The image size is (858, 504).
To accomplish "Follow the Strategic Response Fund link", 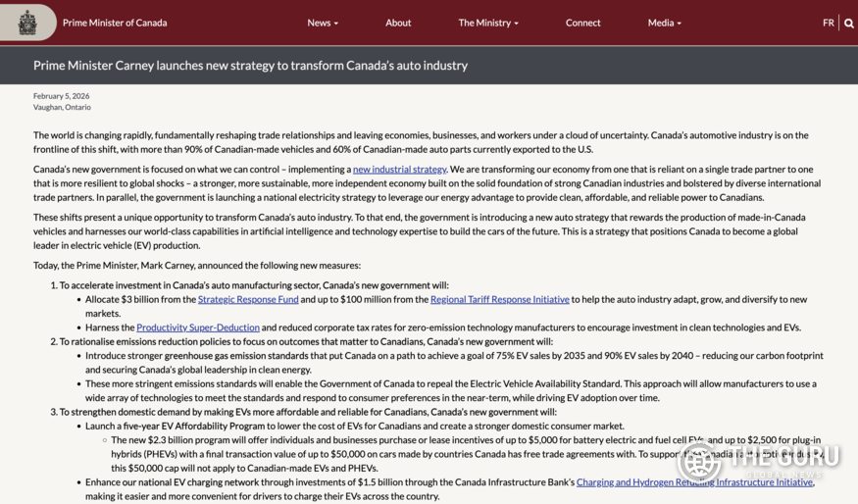I will (x=248, y=299).
